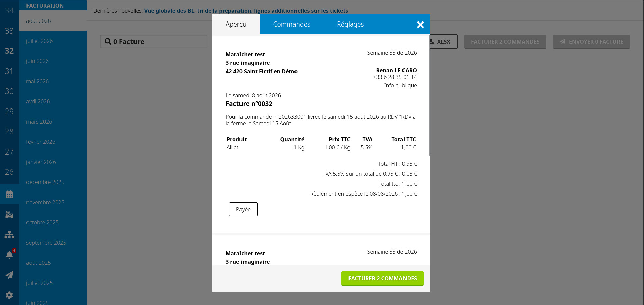Click the organization hierarchy sidebar icon
Image resolution: width=644 pixels, height=305 pixels.
point(9,234)
